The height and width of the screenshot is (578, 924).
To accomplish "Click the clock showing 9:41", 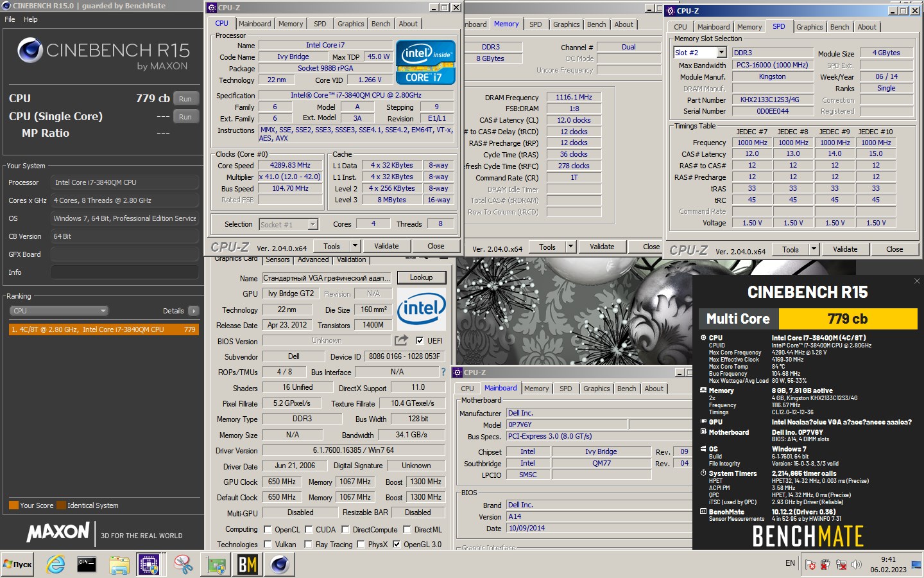I will pyautogui.click(x=888, y=559).
